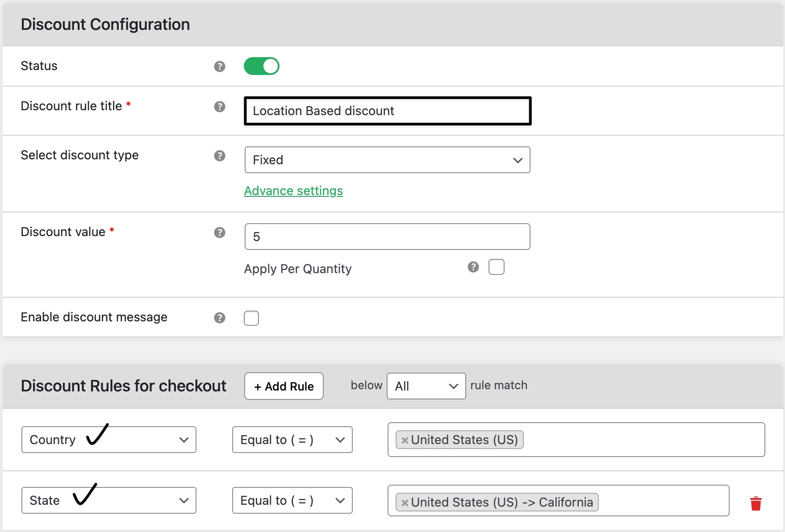Click help icon next to Discount value

tap(219, 233)
